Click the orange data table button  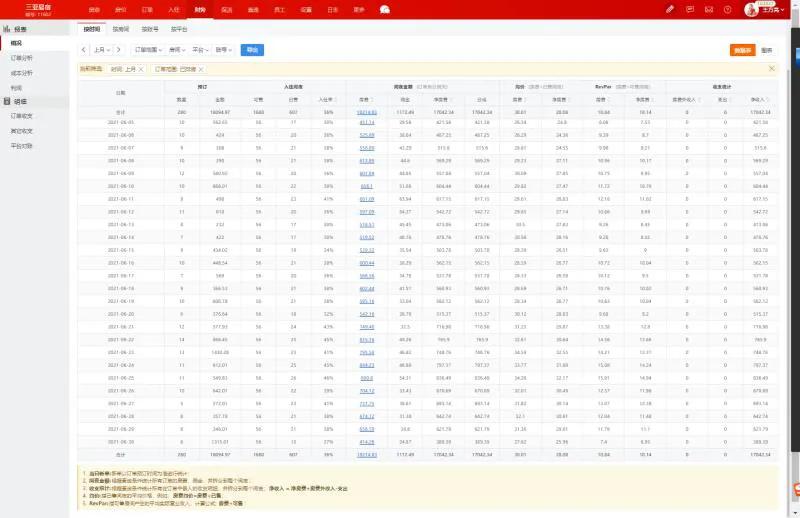742,50
